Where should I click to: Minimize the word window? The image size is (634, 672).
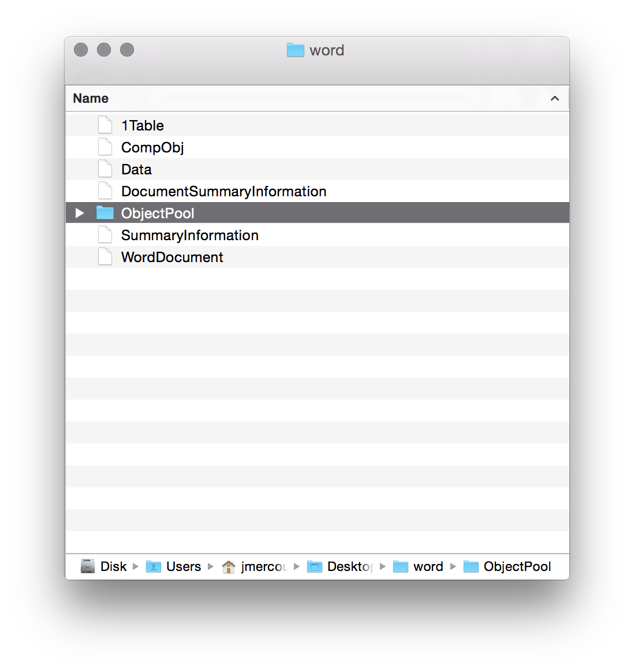(x=104, y=50)
